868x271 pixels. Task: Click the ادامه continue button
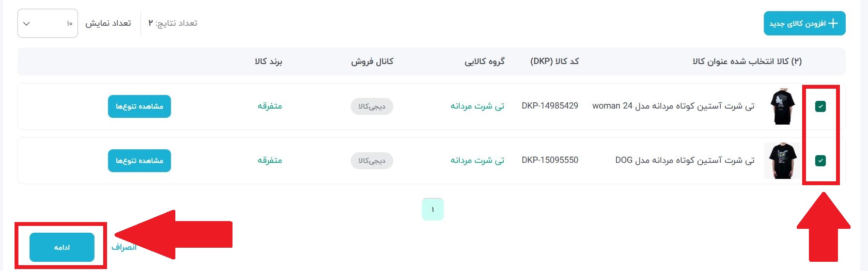pyautogui.click(x=62, y=247)
